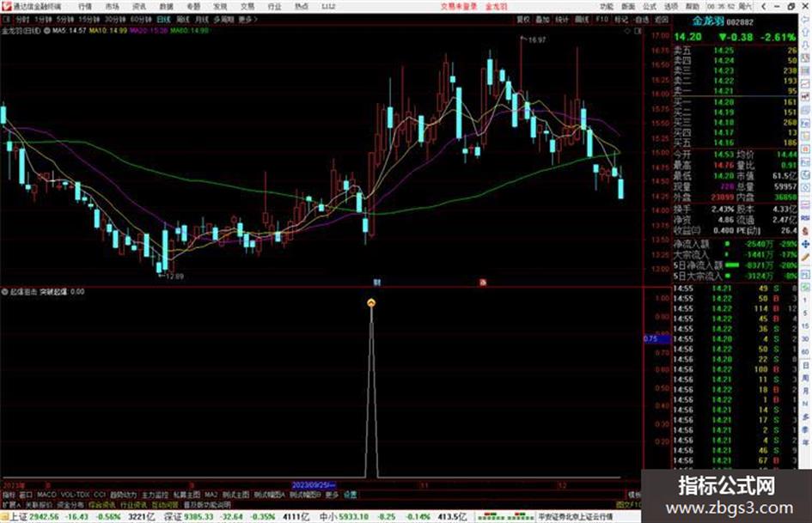
Task: Click the yellow signal marker on spike
Action: [x=371, y=303]
